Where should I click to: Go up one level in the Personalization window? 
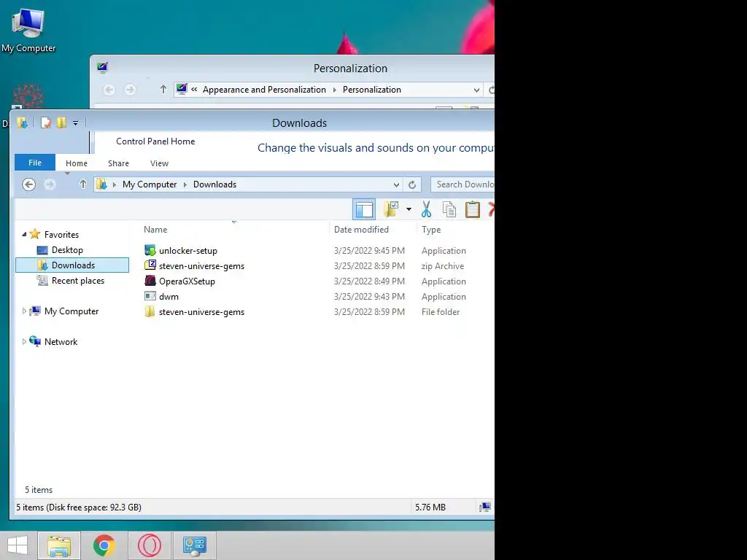[x=163, y=89]
